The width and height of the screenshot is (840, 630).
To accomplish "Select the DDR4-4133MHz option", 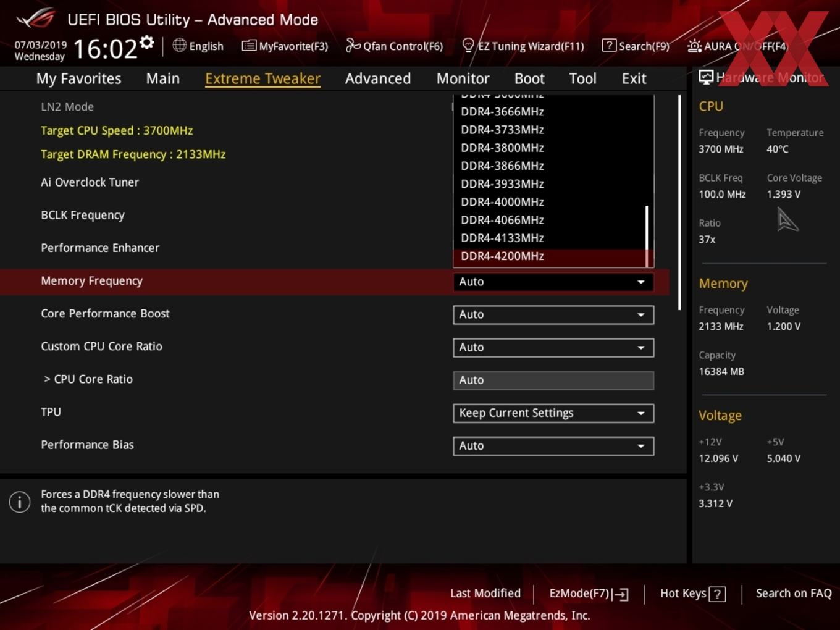I will [x=550, y=238].
